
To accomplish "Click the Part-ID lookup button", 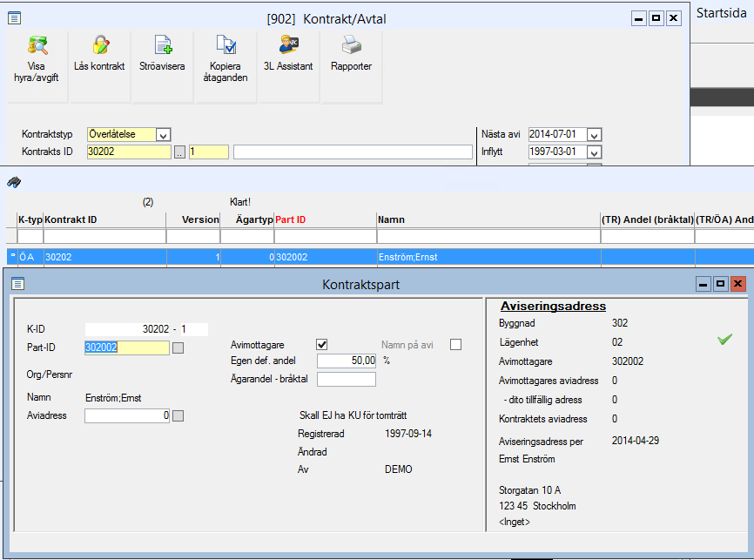I will pyautogui.click(x=178, y=347).
